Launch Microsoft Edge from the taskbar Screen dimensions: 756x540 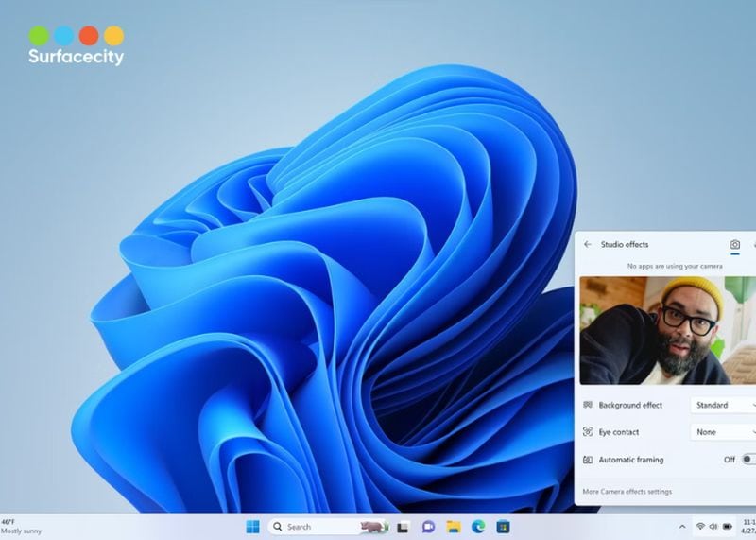pos(478,527)
